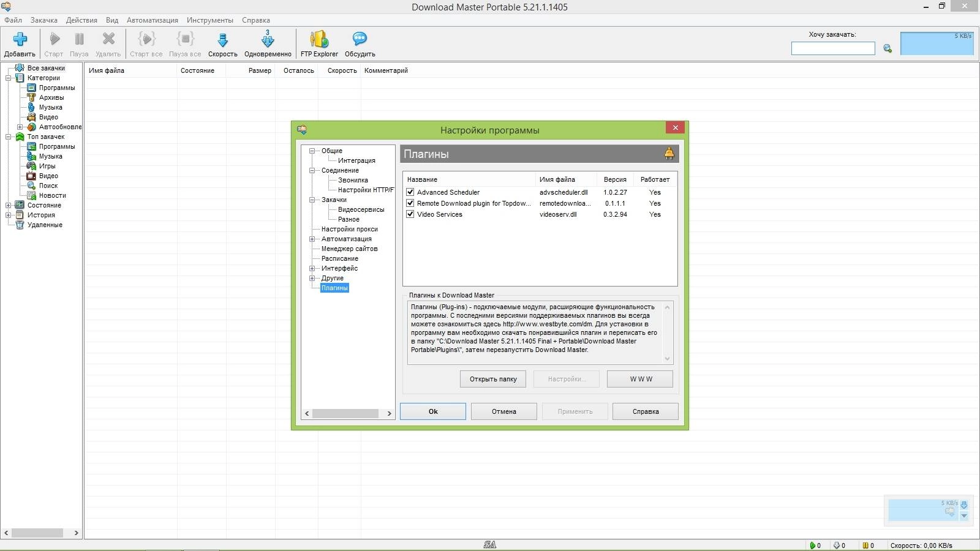Click the Справка button in settings dialog
980x551 pixels.
[646, 411]
